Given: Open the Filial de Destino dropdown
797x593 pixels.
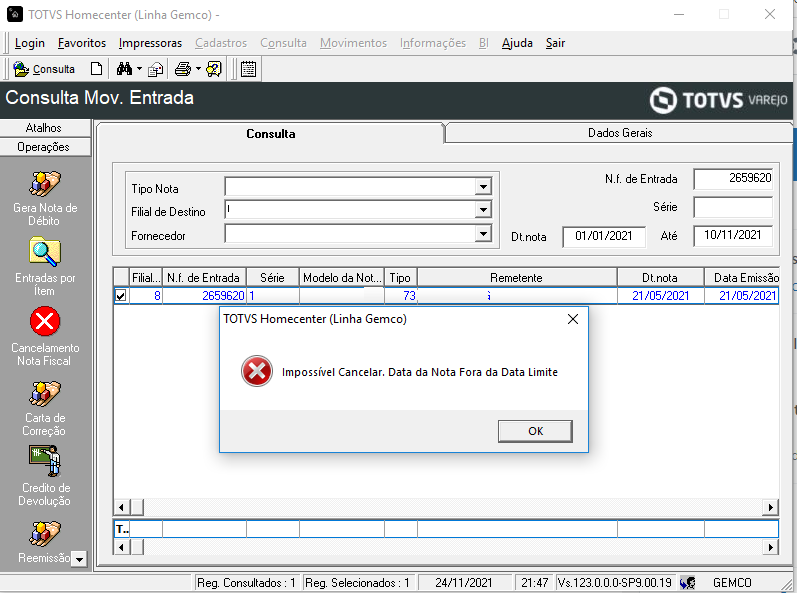Looking at the screenshot, I should pyautogui.click(x=483, y=209).
